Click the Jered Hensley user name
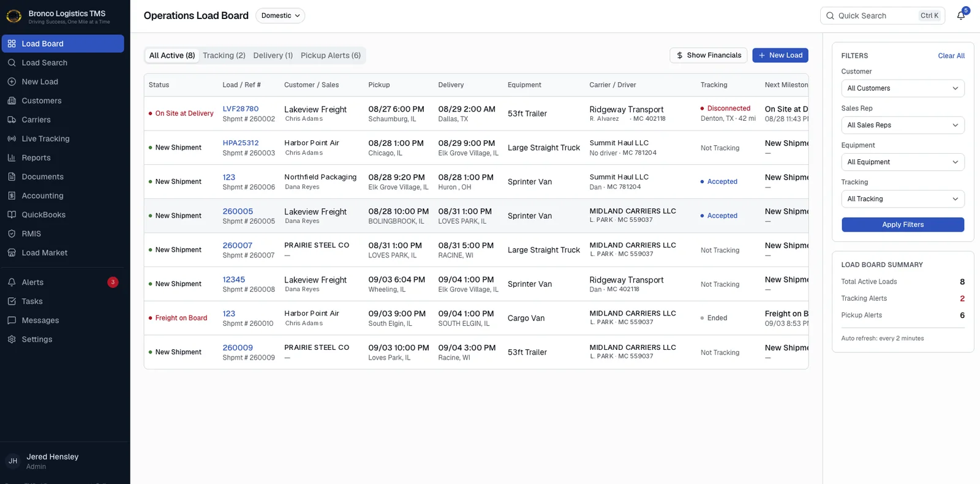 click(x=53, y=457)
